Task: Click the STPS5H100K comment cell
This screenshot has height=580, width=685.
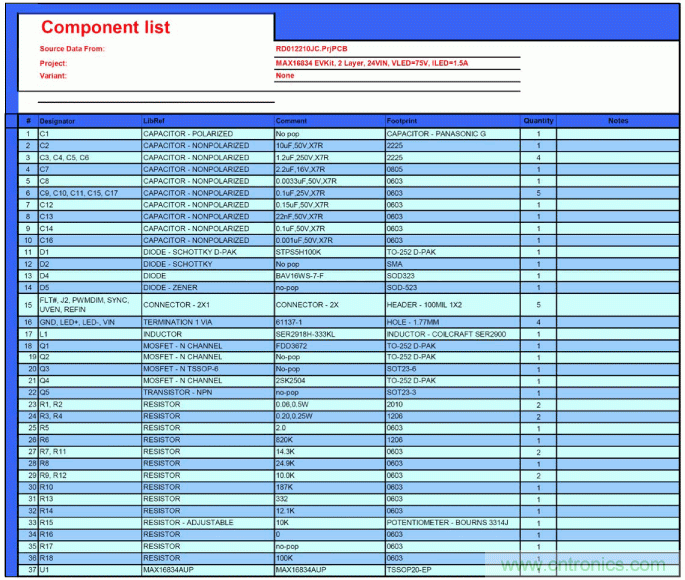Action: 298,253
